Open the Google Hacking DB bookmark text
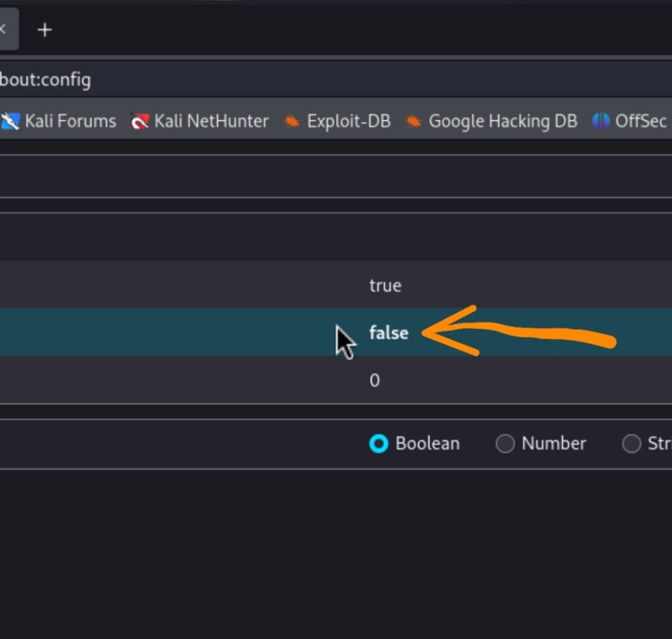The height and width of the screenshot is (639, 672). pyautogui.click(x=503, y=121)
